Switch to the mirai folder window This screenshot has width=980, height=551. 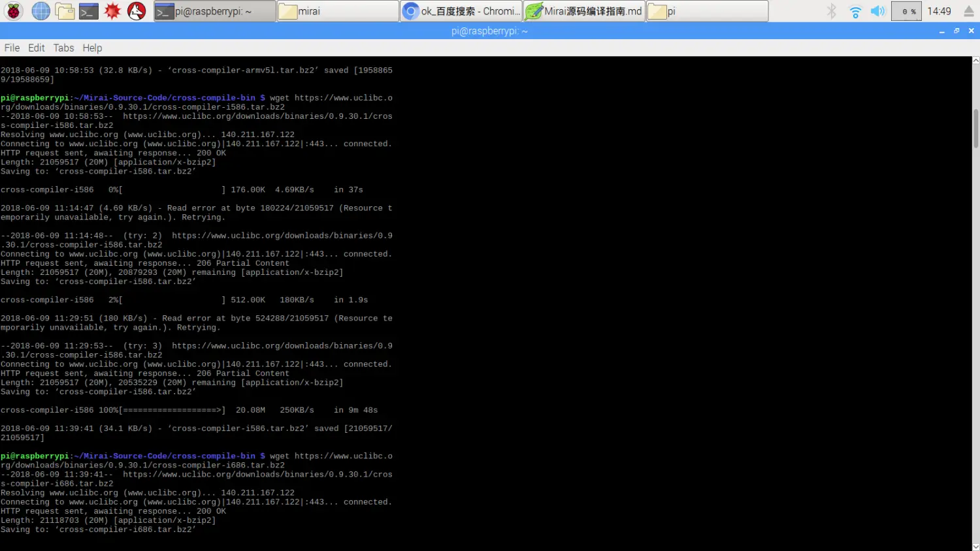click(x=338, y=11)
